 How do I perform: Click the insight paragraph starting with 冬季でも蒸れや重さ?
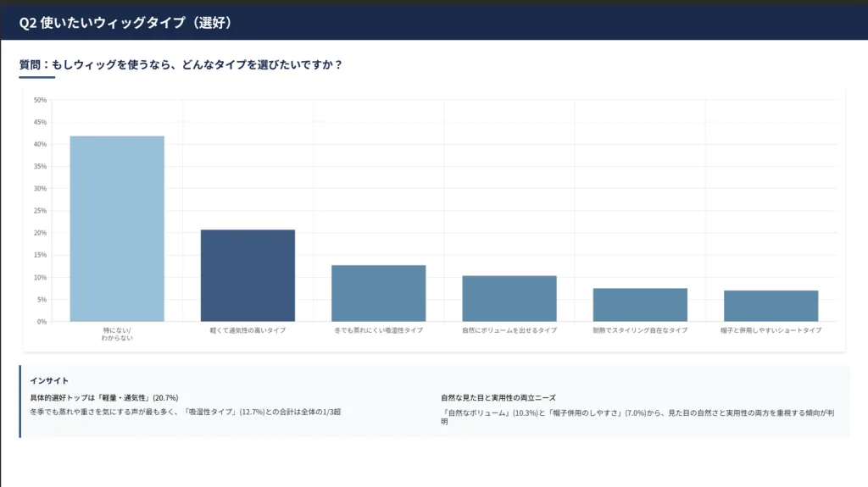click(185, 412)
